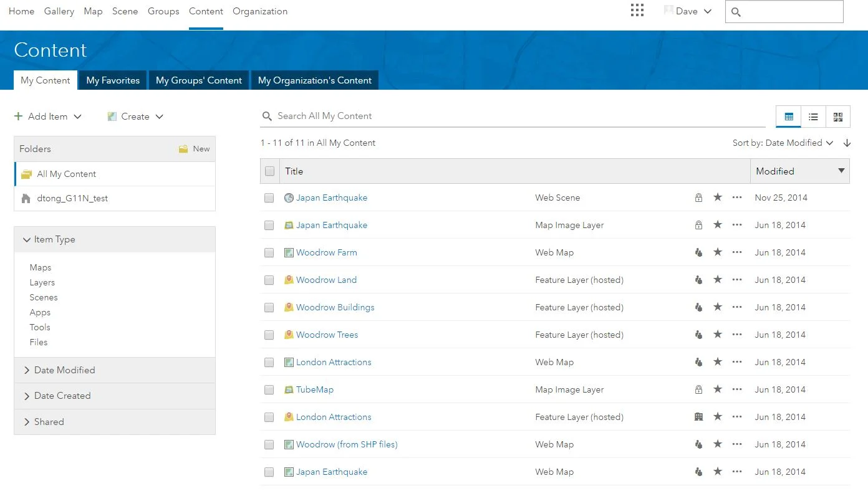Expand the Date Modified filter
This screenshot has width=868, height=501.
click(x=65, y=370)
